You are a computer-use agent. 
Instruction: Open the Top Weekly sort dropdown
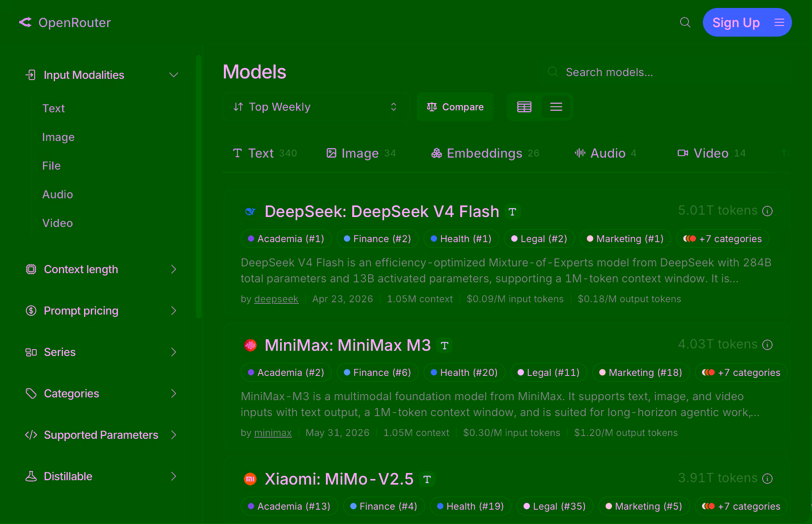point(316,107)
